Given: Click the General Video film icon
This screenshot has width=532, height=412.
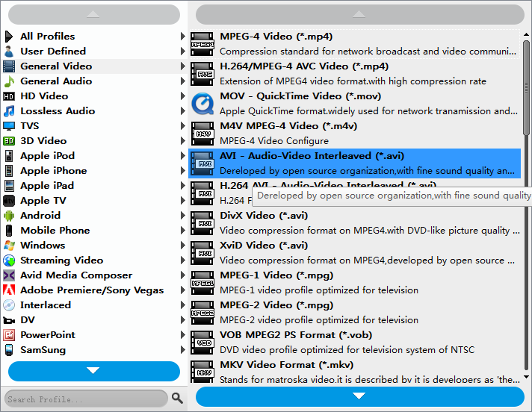Looking at the screenshot, I should pyautogui.click(x=9, y=66).
